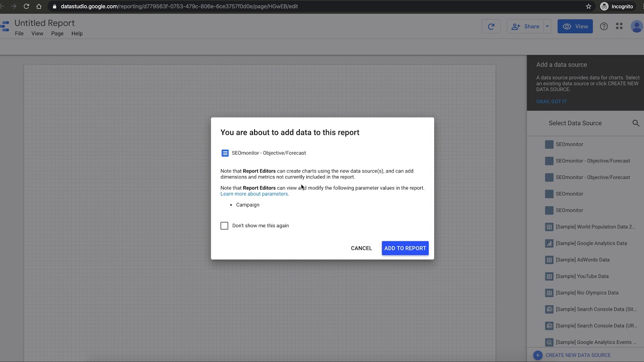
Task: Select the [Sample] YouTube Data source
Action: [582, 276]
